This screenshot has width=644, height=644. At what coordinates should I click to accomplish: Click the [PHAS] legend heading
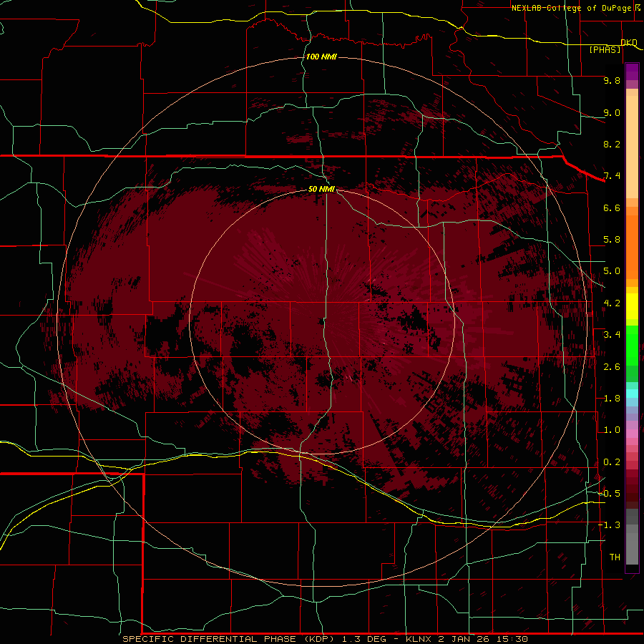coord(605,49)
